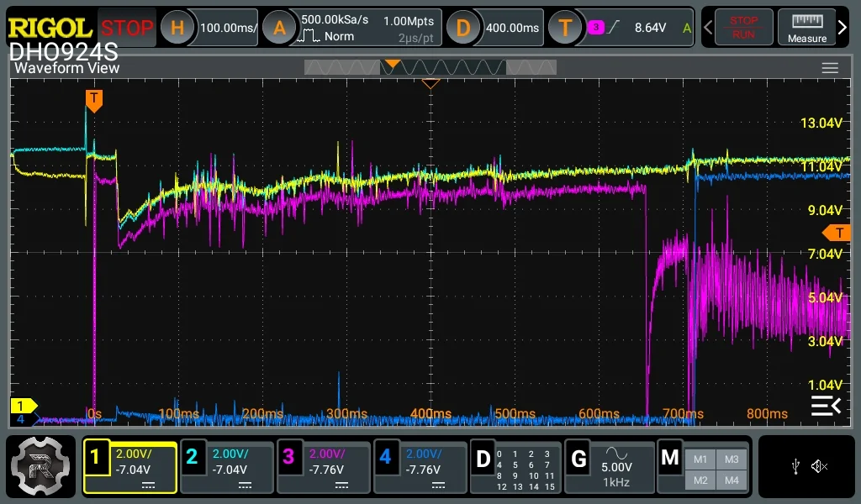Click the 8.64V trigger level value
Image resolution: width=861 pixels, height=504 pixels.
(x=650, y=28)
